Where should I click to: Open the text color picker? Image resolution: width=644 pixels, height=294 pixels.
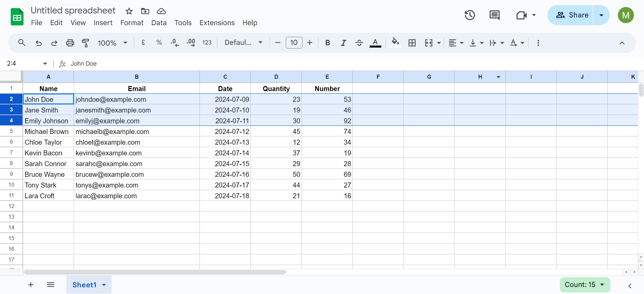[x=375, y=43]
